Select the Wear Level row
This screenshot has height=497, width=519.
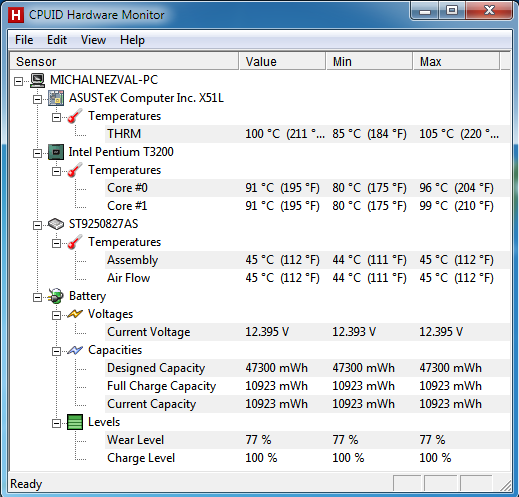[x=307, y=440]
